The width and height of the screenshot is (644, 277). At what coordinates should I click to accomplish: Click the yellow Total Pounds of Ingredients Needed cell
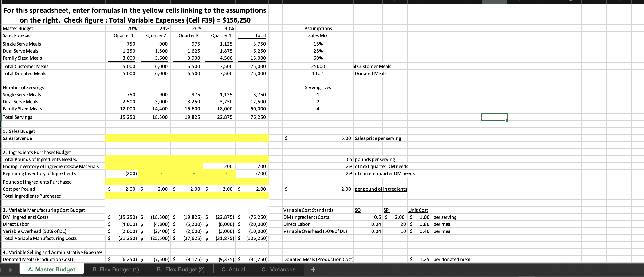coord(122,159)
